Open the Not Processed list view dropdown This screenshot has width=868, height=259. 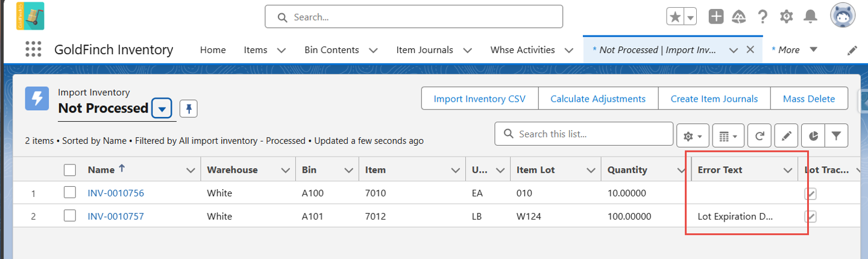pyautogui.click(x=162, y=109)
